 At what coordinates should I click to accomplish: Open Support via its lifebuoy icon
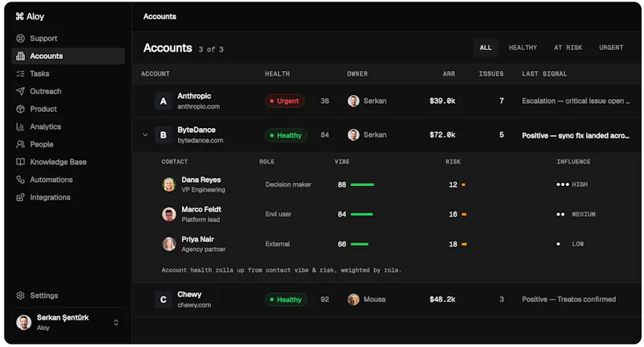click(20, 39)
